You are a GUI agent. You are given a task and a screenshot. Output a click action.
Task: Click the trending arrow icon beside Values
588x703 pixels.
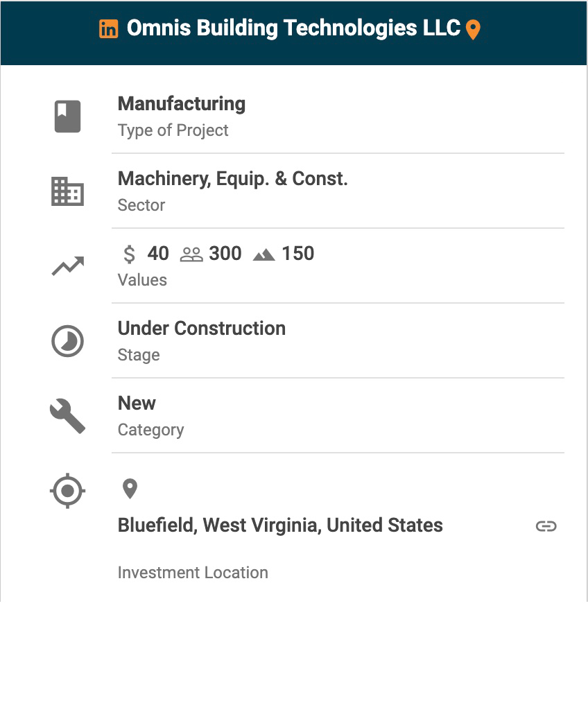coord(67,266)
